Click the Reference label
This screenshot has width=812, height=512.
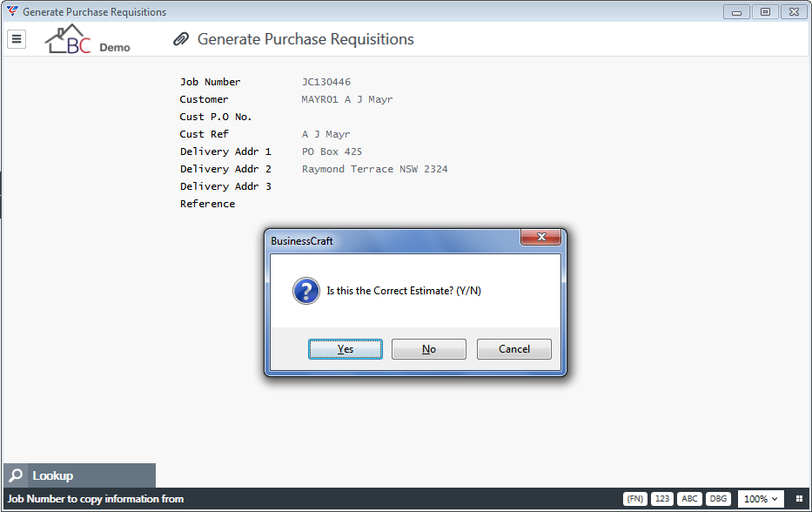pyautogui.click(x=207, y=204)
